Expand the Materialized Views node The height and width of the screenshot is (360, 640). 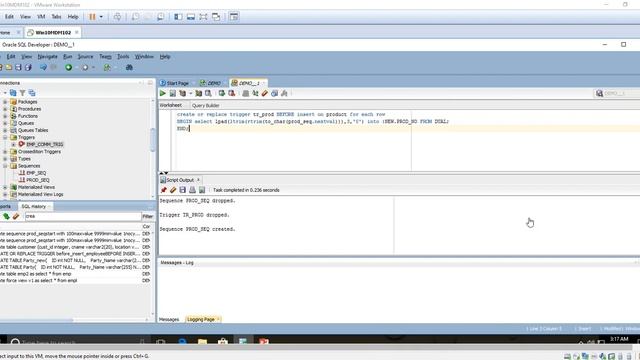coord(5,187)
